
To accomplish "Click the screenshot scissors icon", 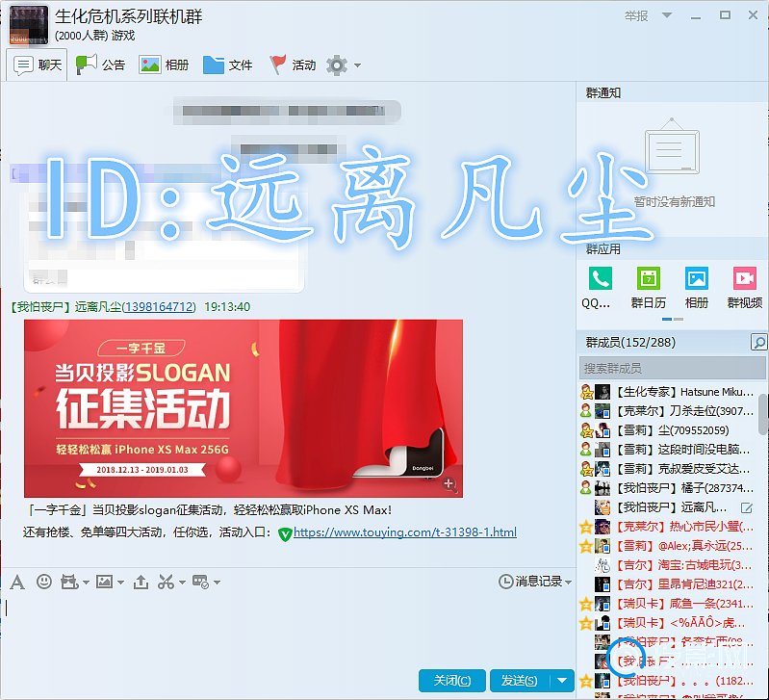I will pyautogui.click(x=166, y=583).
